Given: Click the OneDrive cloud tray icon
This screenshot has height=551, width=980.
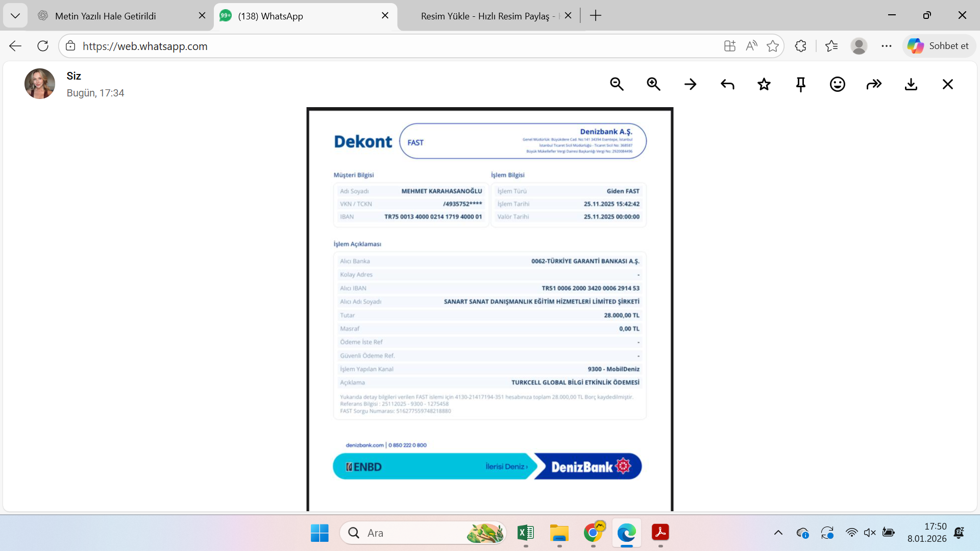Looking at the screenshot, I should (802, 533).
